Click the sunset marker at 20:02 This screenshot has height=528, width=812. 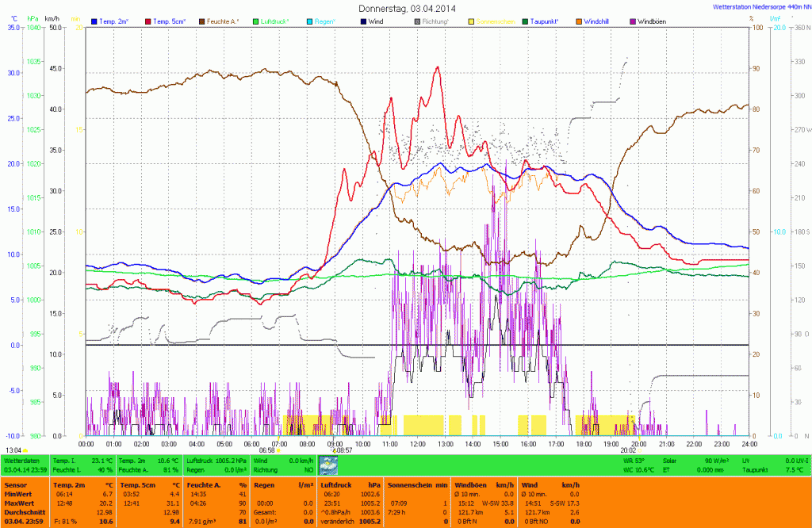630,450
